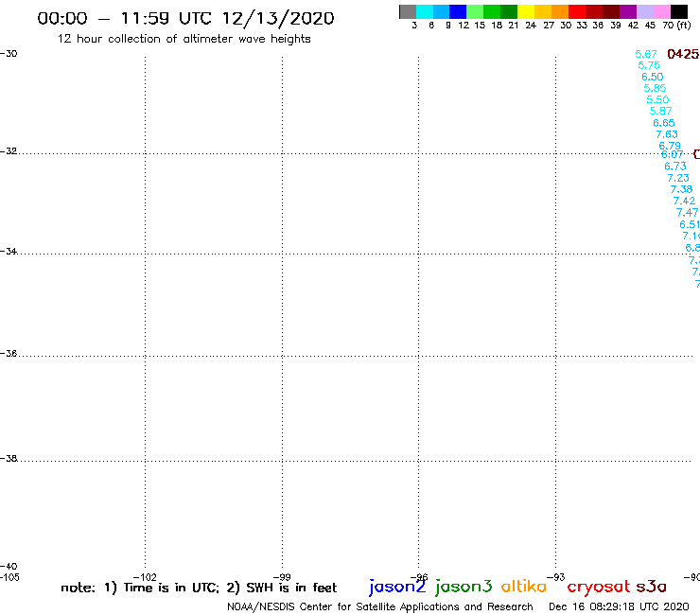Click the wave height value '7.23'
700x615 pixels.
678,178
